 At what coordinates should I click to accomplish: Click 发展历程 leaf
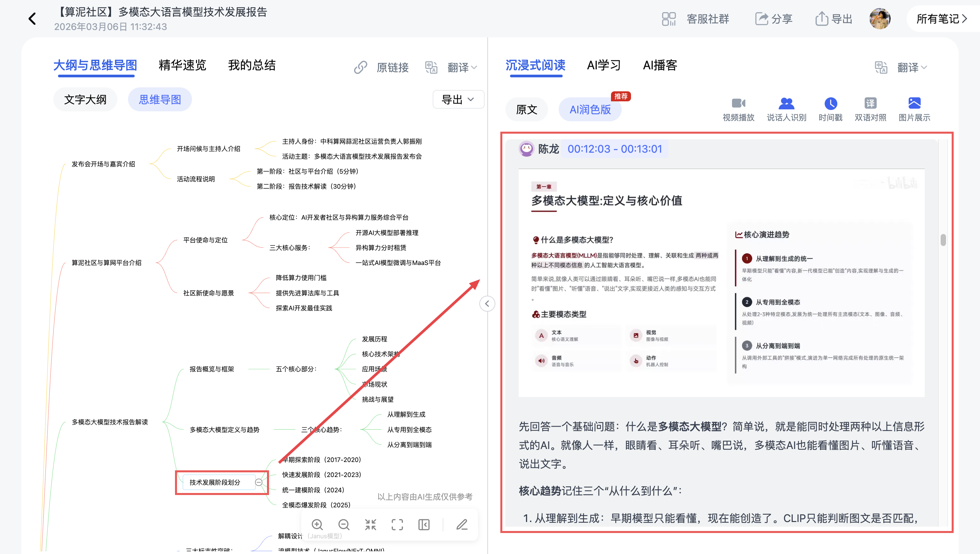click(x=374, y=339)
